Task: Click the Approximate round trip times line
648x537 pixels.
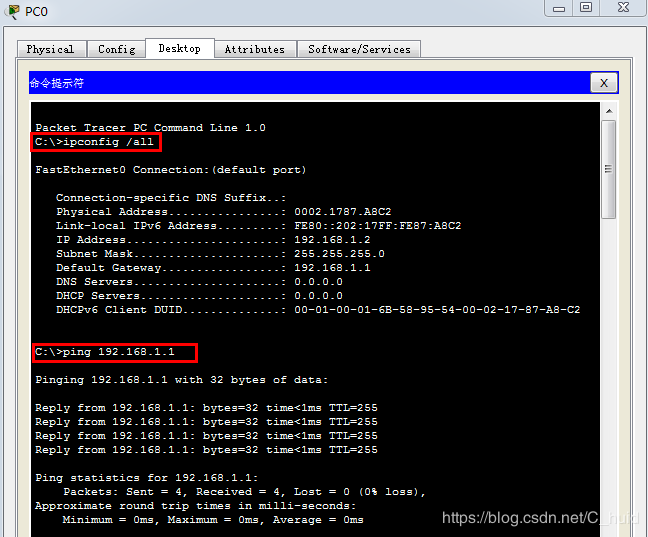Action: coord(195,506)
